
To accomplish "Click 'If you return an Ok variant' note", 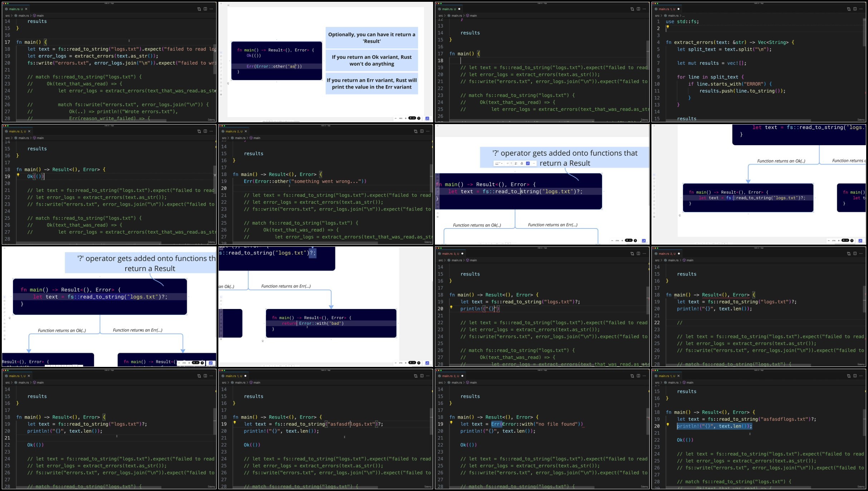I will point(372,60).
